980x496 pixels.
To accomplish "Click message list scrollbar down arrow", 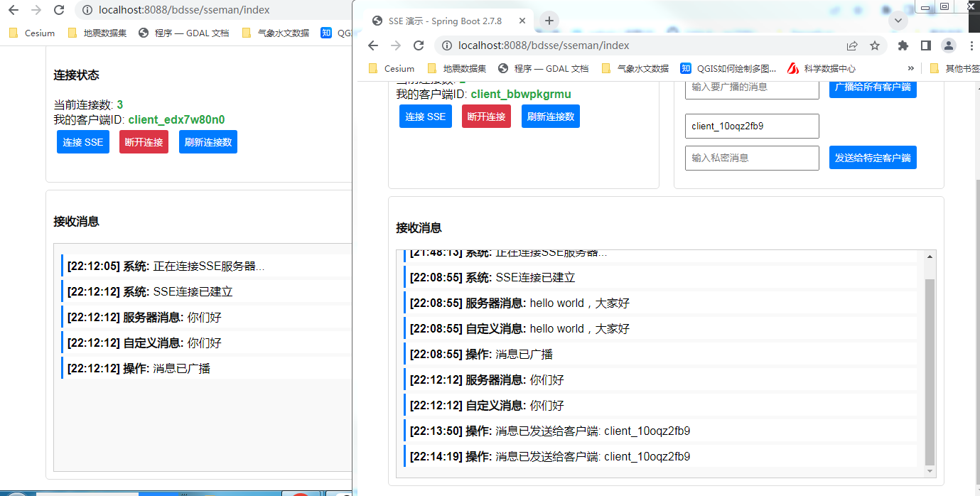I will pyautogui.click(x=930, y=472).
